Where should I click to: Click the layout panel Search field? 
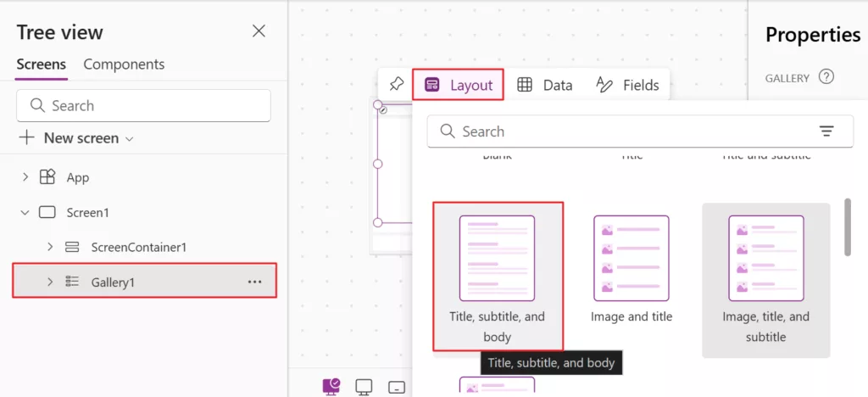640,131
